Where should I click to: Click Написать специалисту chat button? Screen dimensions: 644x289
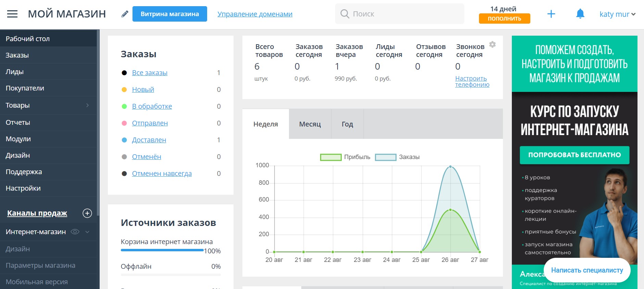[587, 270]
